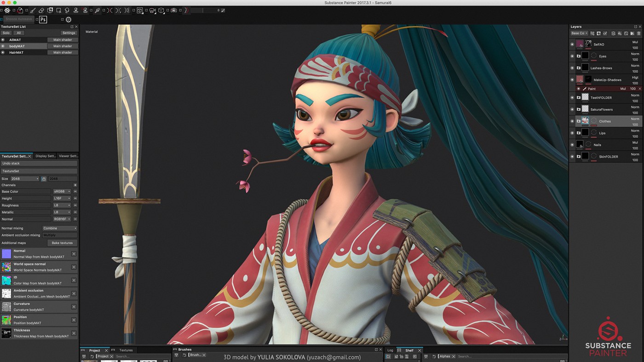Select the Curvature map thumbnail
The width and height of the screenshot is (644, 362).
click(x=6, y=307)
